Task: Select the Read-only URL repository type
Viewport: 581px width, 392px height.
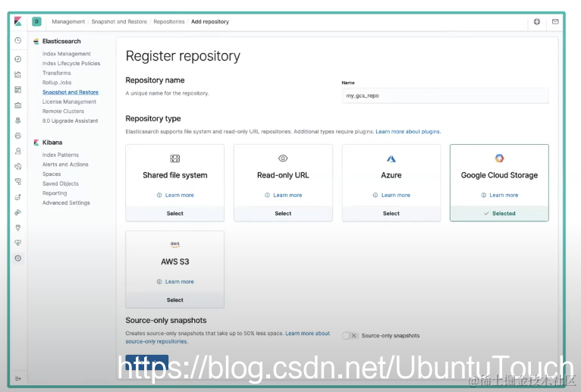Action: pyautogui.click(x=283, y=213)
